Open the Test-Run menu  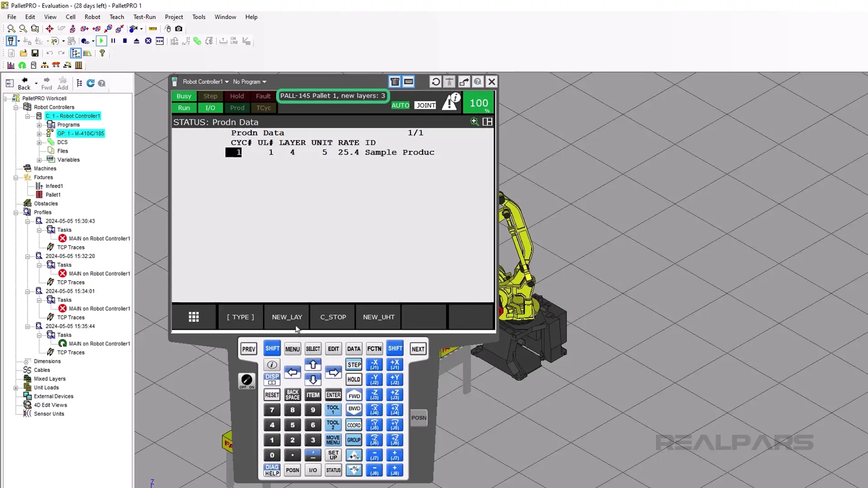coord(144,17)
